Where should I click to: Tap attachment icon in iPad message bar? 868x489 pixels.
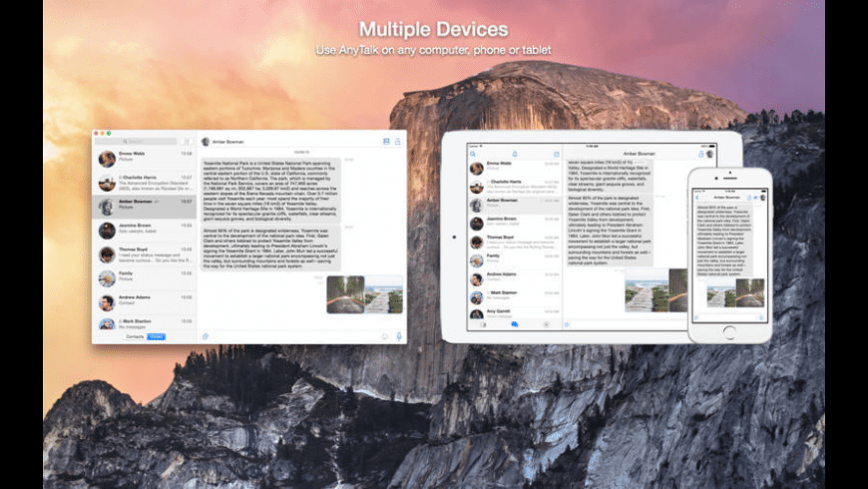point(567,325)
